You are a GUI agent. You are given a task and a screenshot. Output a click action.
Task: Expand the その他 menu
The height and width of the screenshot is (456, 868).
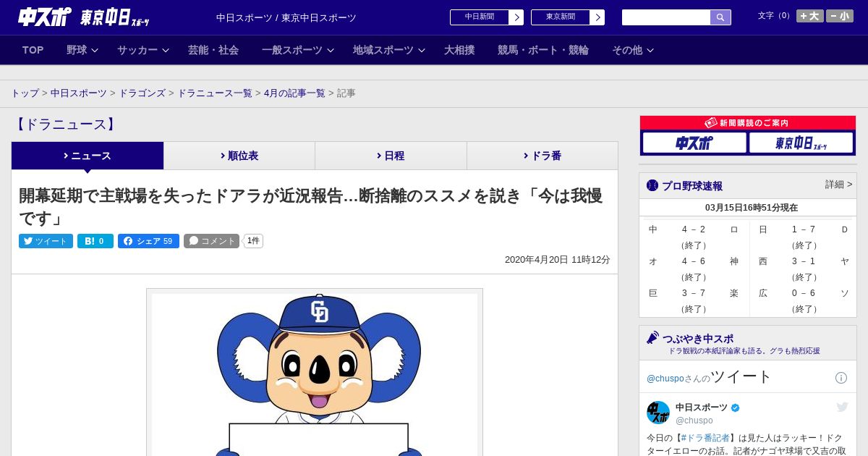[x=632, y=50]
